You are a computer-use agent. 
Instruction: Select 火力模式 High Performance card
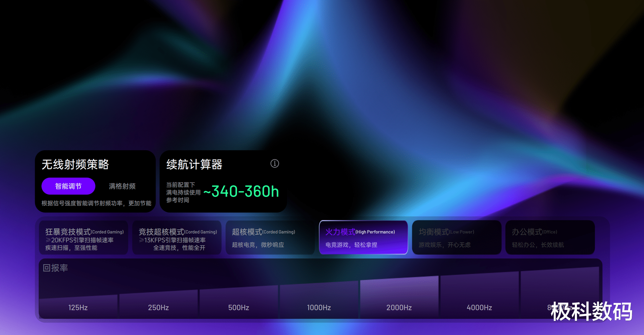tap(363, 238)
